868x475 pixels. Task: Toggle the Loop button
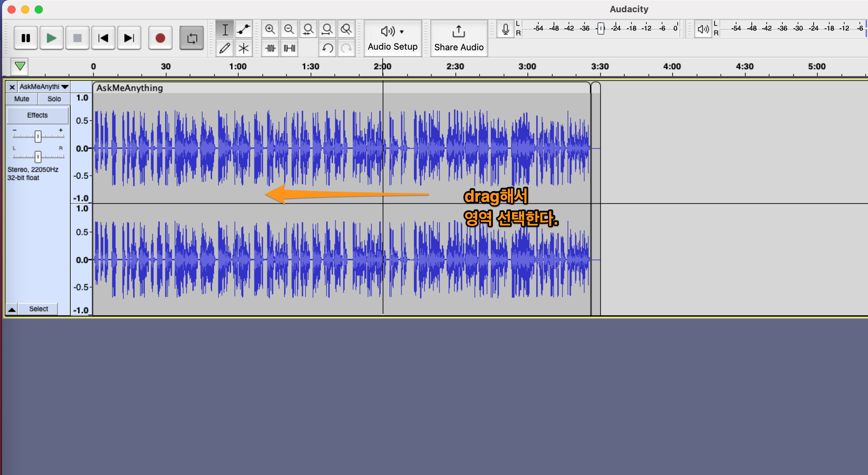(192, 38)
